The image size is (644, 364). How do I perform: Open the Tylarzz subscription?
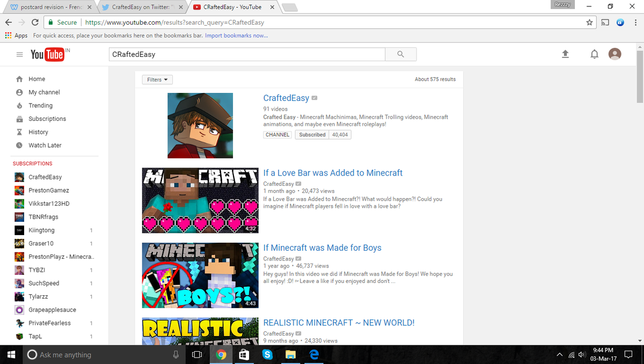[x=38, y=296]
